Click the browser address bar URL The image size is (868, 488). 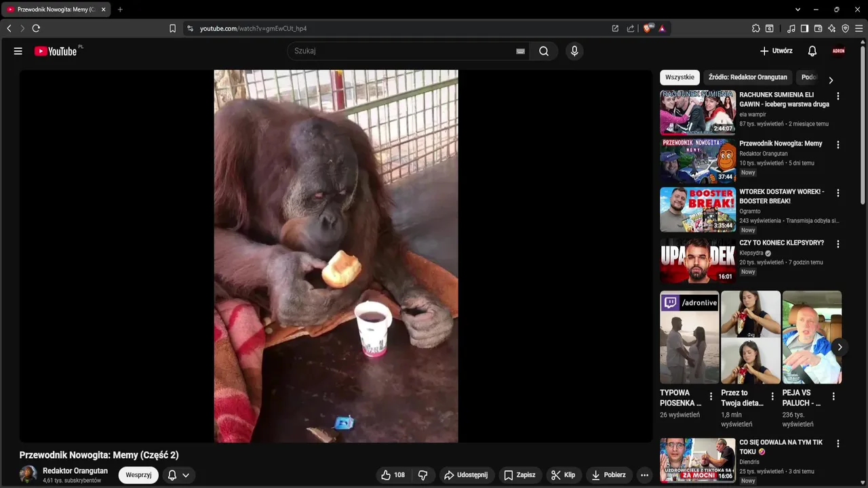pos(253,28)
